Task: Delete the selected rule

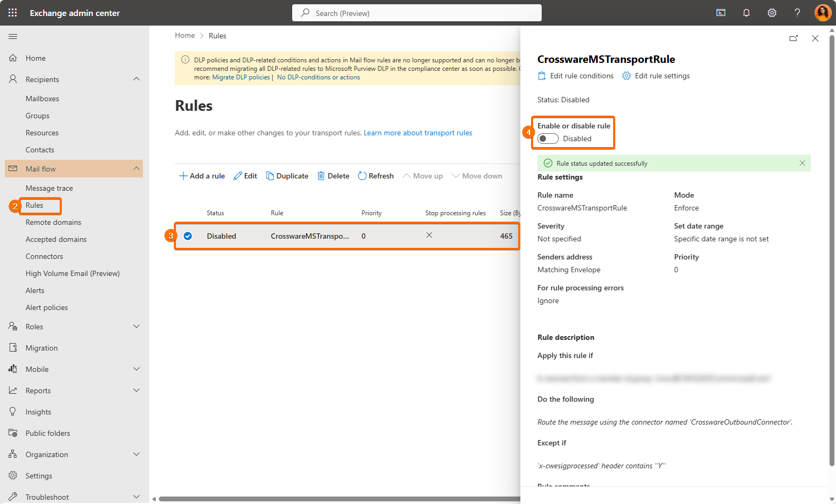Action: click(333, 176)
